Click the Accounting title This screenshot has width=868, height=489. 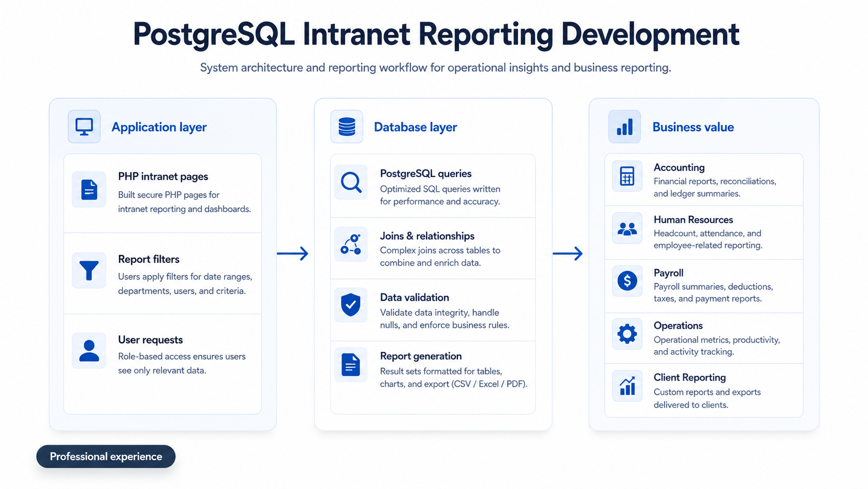[679, 167]
